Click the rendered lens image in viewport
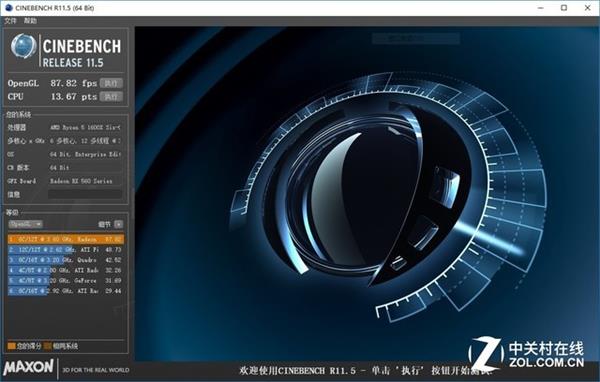Image resolution: width=600 pixels, height=382 pixels. tap(367, 194)
